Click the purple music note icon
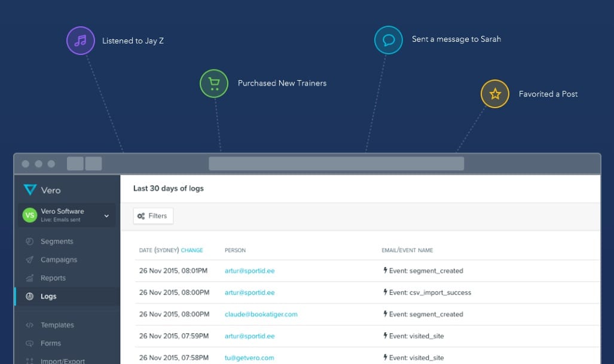614x364 pixels. [81, 40]
